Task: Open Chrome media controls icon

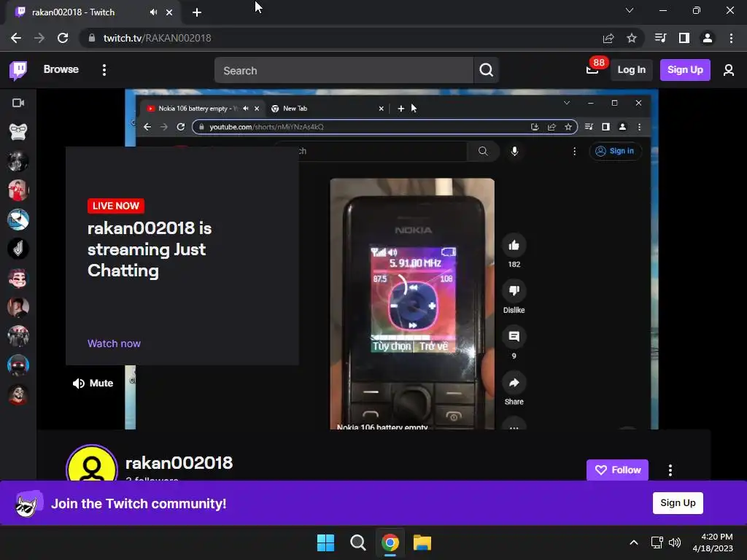Action: pyautogui.click(x=660, y=38)
